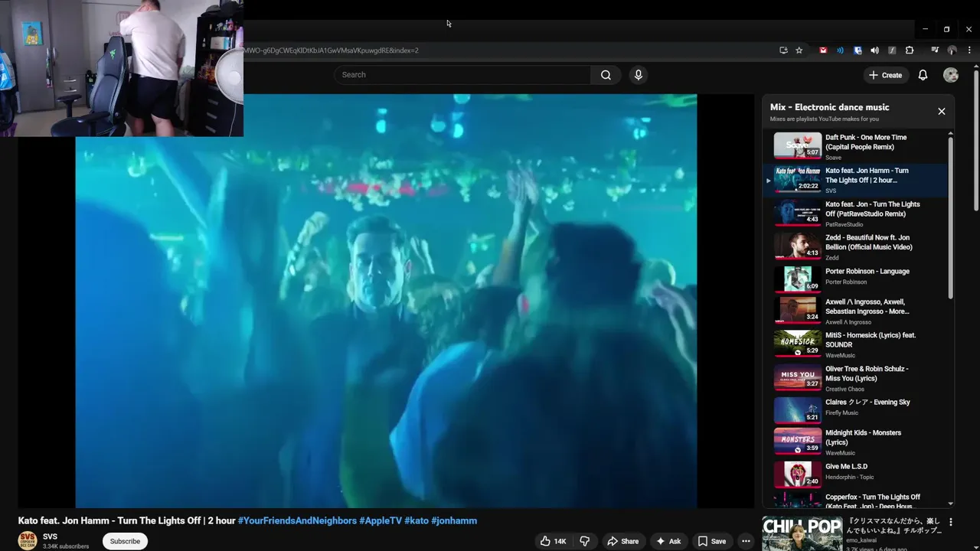Bookmark this page with star icon

coord(799,51)
